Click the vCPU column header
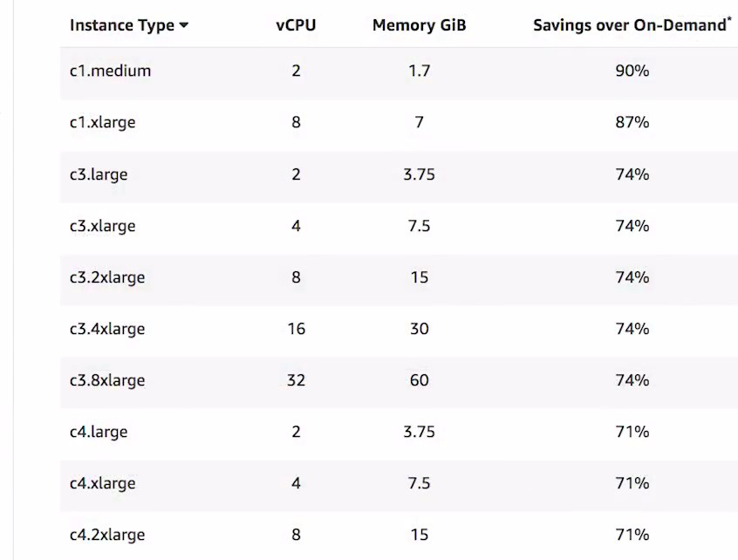The height and width of the screenshot is (560, 738). [x=296, y=25]
